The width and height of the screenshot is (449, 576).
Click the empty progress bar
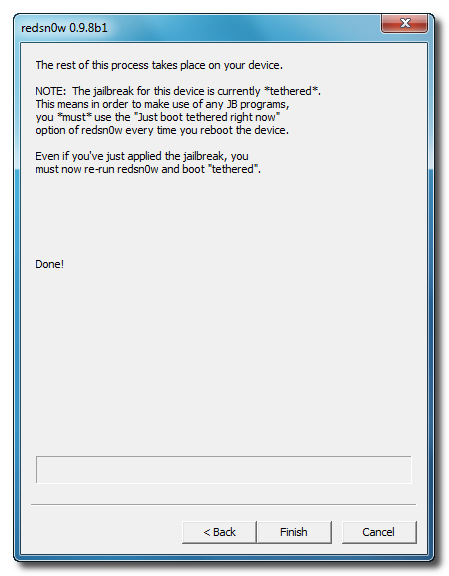[223, 470]
